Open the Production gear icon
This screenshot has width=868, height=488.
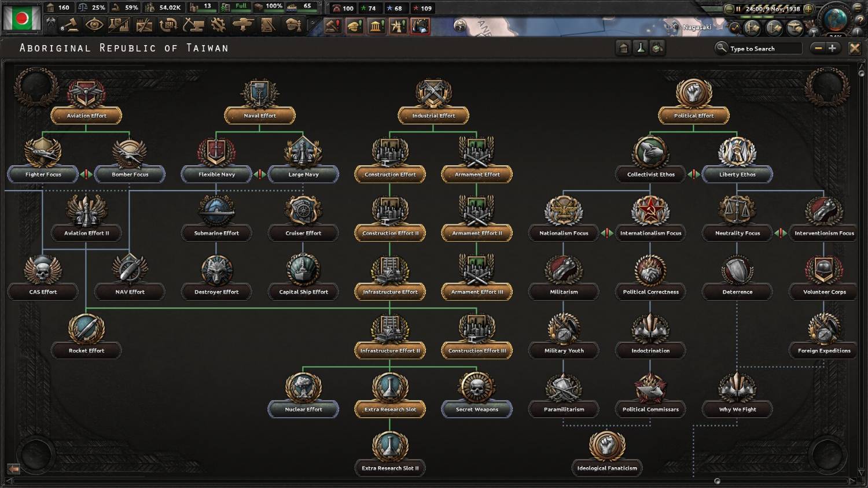(218, 25)
